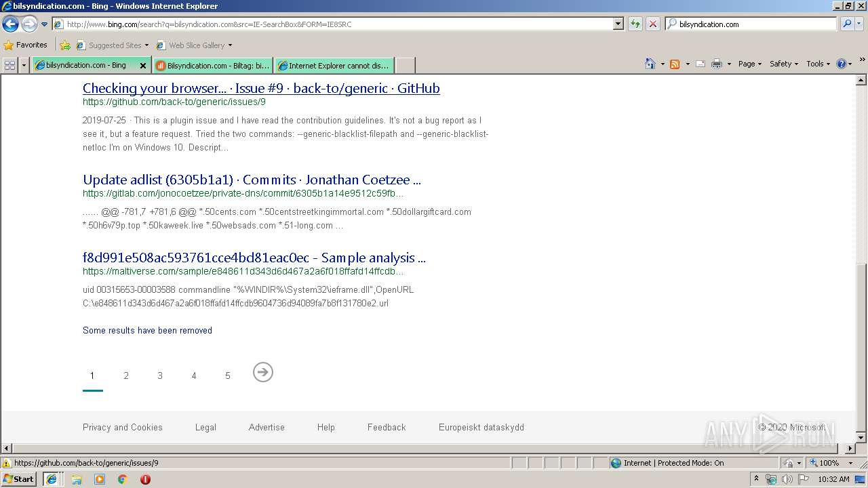The width and height of the screenshot is (868, 488).
Task: Expand the address bar autocomplete dropdown
Action: point(618,24)
